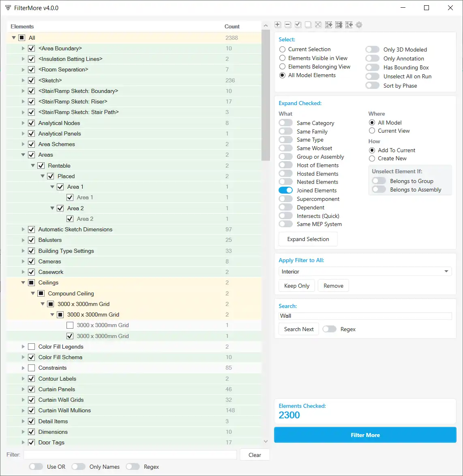Screen dimensions: 463x476
Task: Open settings with the gear icon
Action: click(359, 25)
